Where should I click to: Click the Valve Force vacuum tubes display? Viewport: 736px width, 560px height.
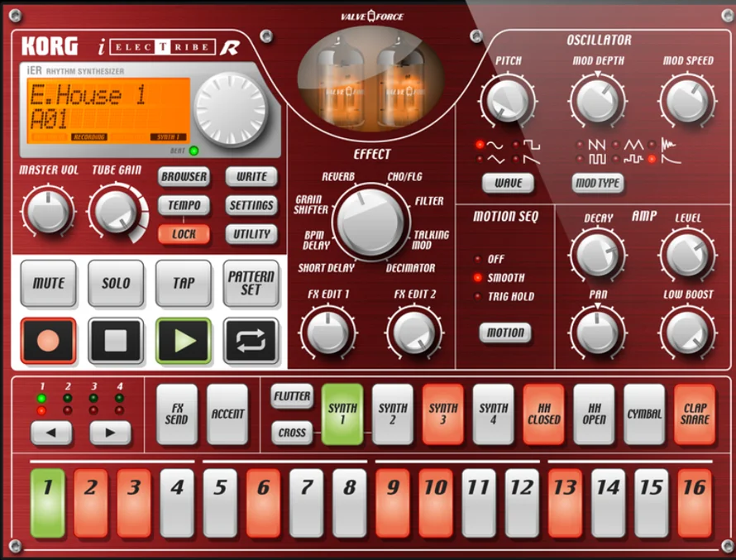370,79
